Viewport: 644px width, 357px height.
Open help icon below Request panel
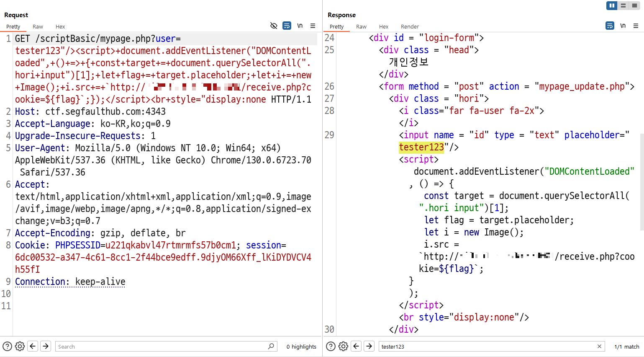click(x=7, y=347)
